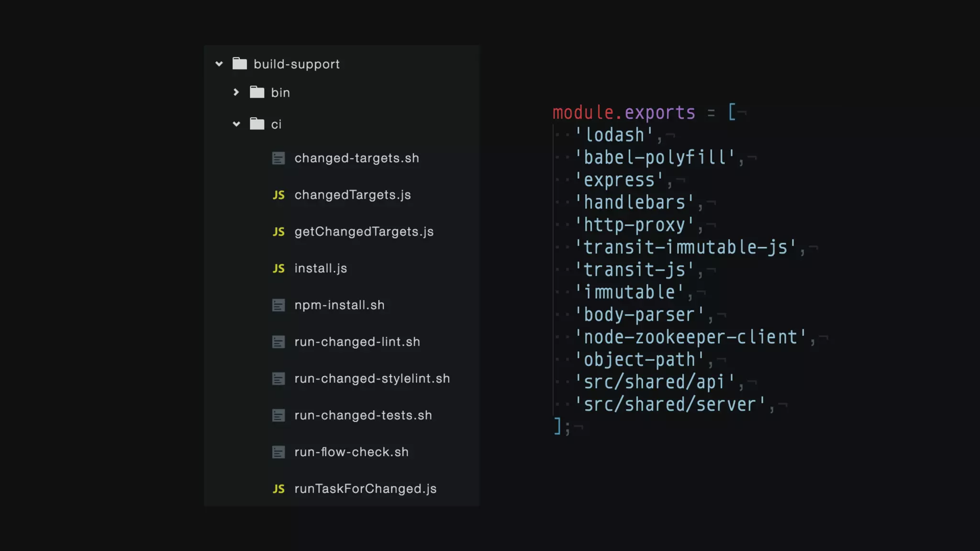Click JS icon beside runTaskForChanged.js
The height and width of the screenshot is (551, 980).
[278, 489]
